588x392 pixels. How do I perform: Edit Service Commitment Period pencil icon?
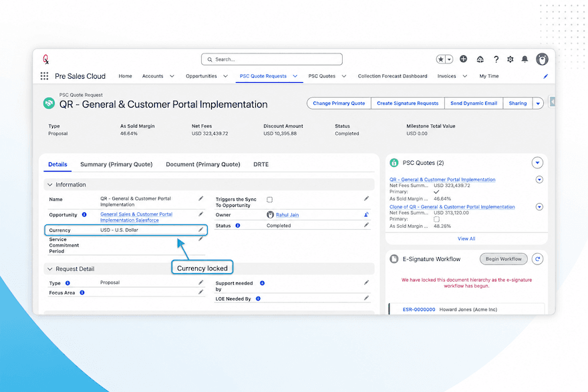coord(201,238)
